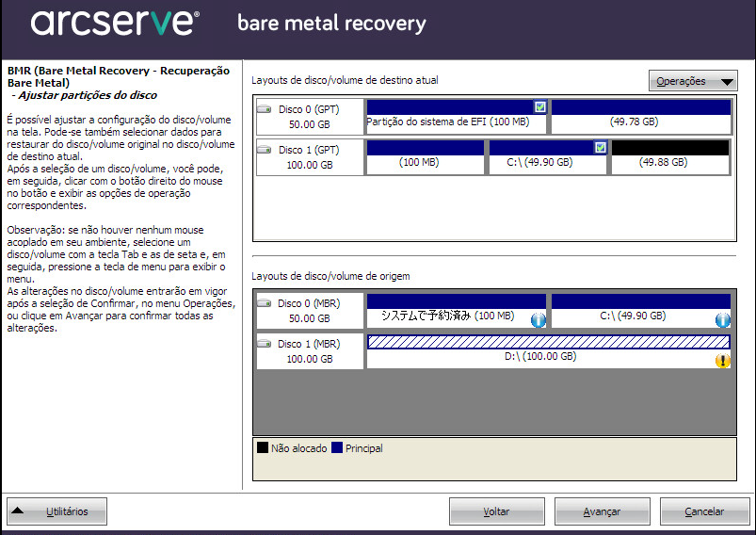Screen dimensions: 756x535
Task: Click the Disco 0 (GPT) label
Action: (309, 109)
